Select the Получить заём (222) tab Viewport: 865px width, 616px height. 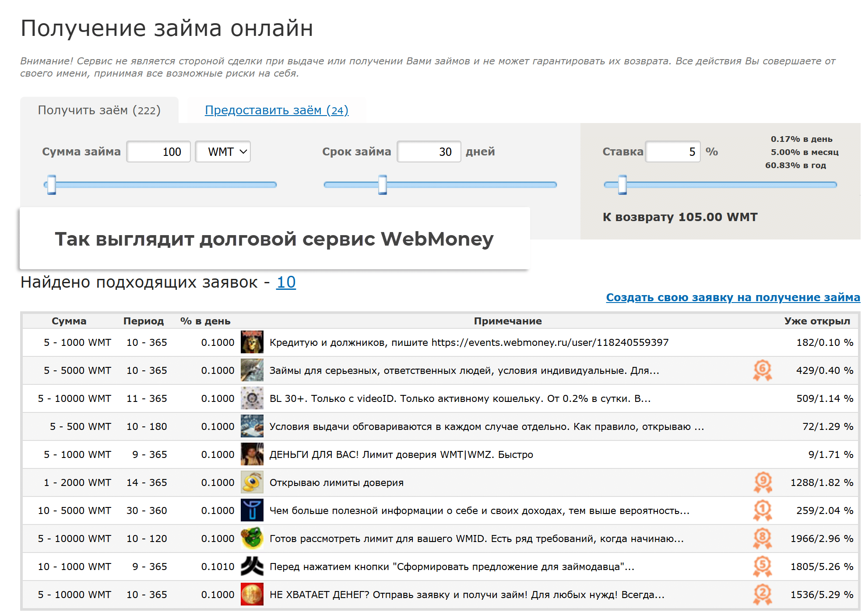(x=99, y=110)
